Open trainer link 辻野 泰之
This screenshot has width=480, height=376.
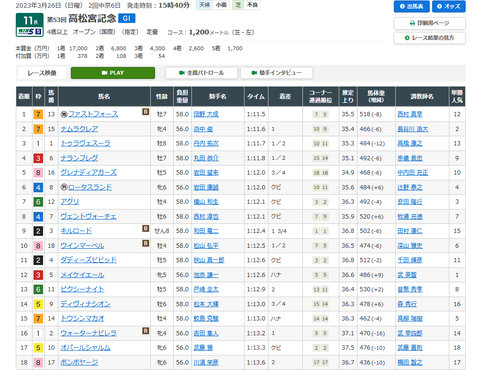[410, 187]
